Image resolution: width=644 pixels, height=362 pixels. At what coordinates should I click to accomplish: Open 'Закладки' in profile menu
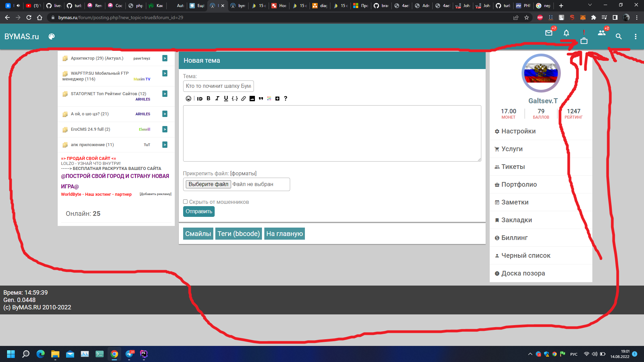[516, 220]
